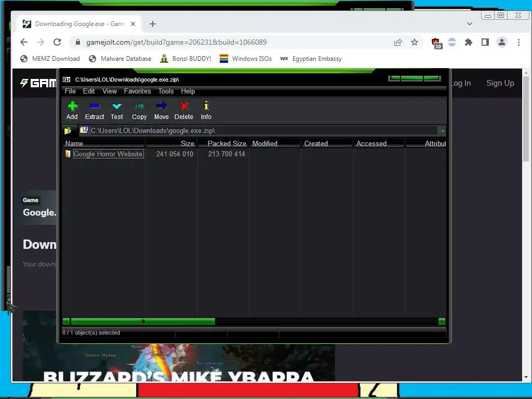Sort by Packed Size column

click(x=223, y=143)
